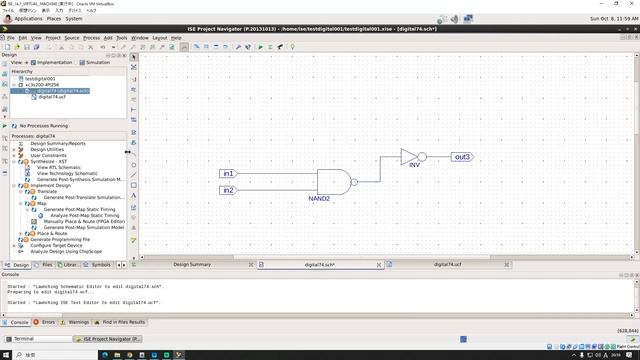Open the Layout menu
Viewport: 640px width, 360px height.
tap(160, 38)
